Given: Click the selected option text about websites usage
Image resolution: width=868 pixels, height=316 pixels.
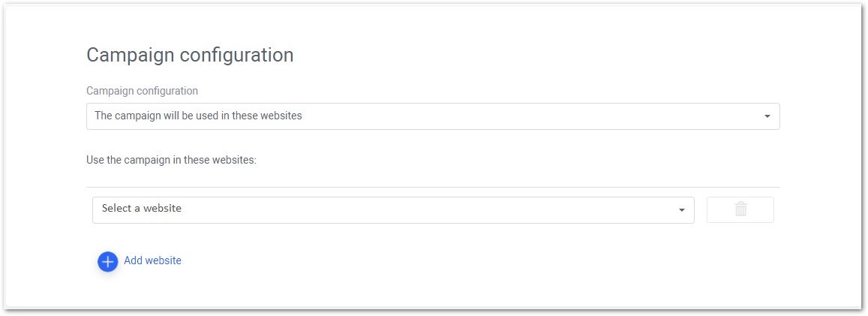Looking at the screenshot, I should click(x=198, y=116).
